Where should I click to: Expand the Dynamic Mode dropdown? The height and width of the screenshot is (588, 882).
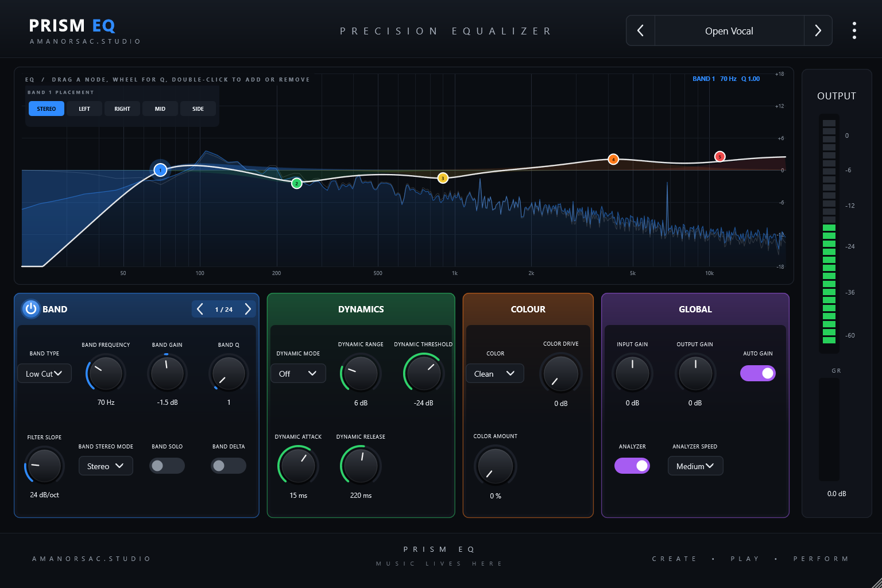tap(298, 373)
